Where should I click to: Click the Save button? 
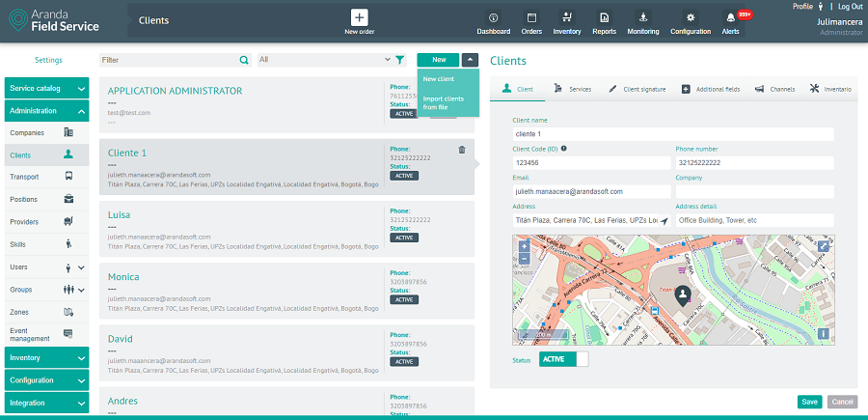point(809,402)
